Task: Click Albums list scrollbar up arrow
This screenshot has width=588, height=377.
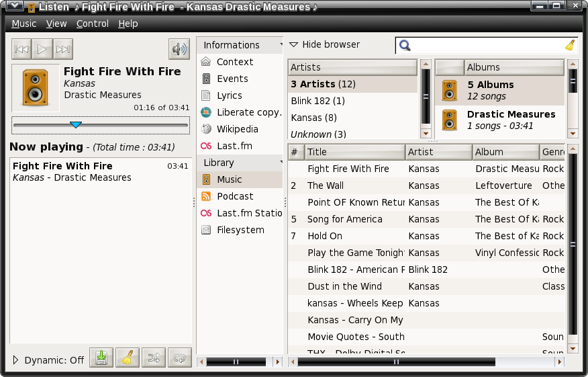Action: tap(573, 65)
